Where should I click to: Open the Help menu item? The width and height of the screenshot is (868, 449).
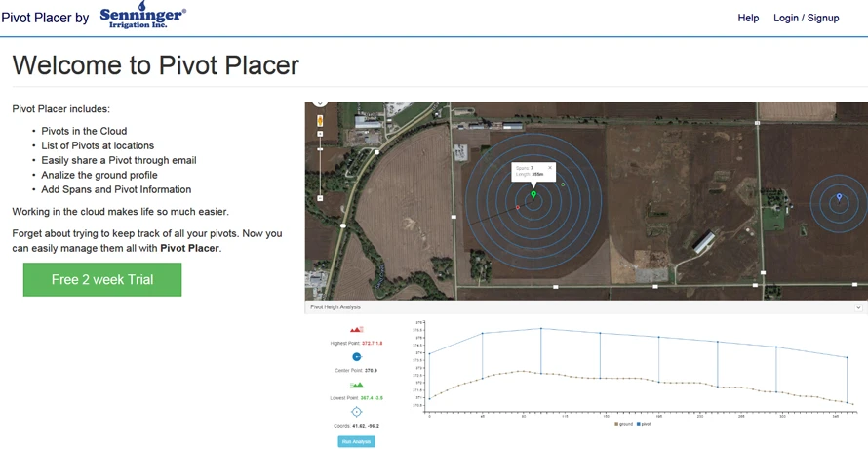pos(748,18)
